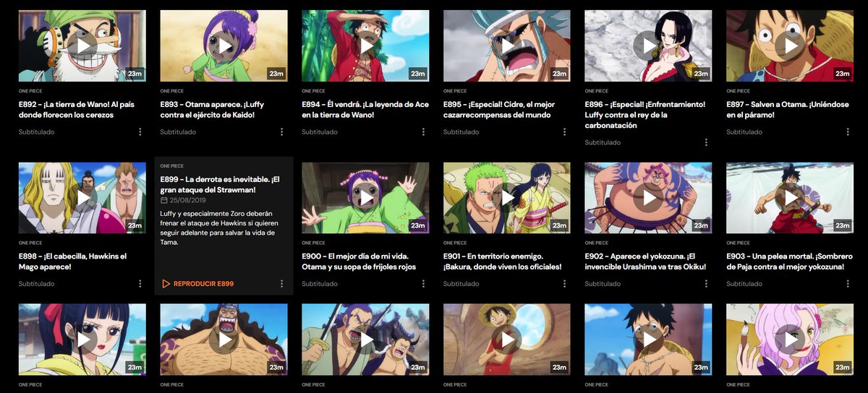Open more options menu for E892
This screenshot has width=868, height=393.
140,132
